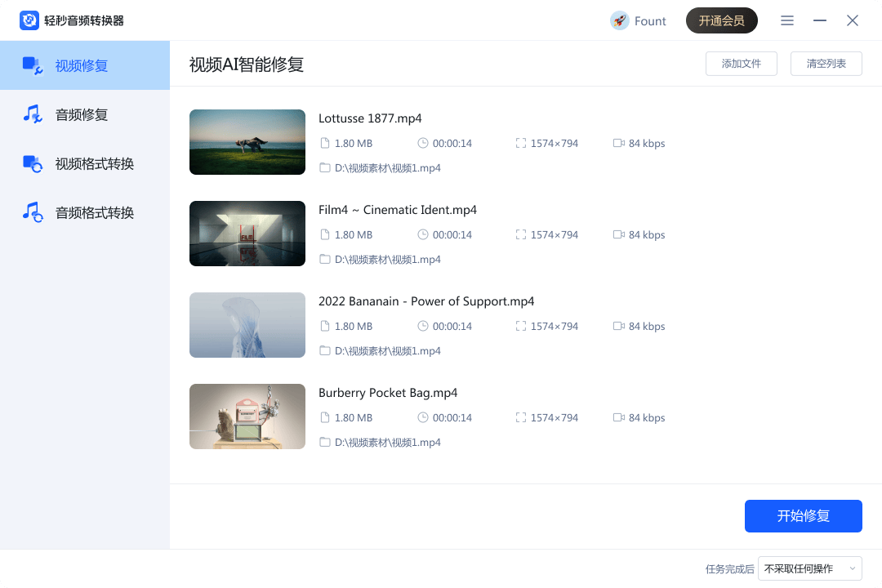Click the 音频修复 music note icon
882x588 pixels.
coord(33,114)
